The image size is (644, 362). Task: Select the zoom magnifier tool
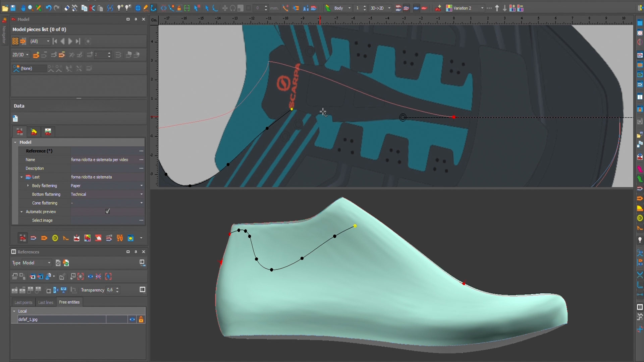(x=31, y=8)
